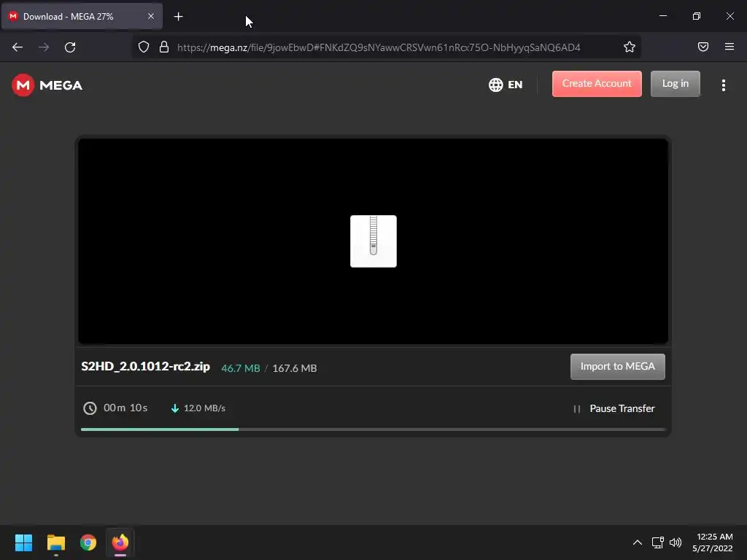Viewport: 747px width, 560px height.
Task: Open the MEGA three-dot menu
Action: click(x=723, y=85)
